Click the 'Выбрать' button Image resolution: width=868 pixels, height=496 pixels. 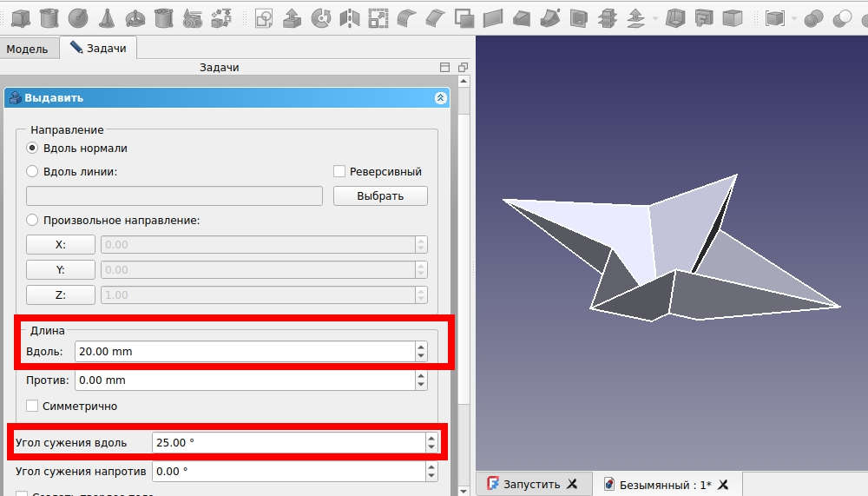[380, 195]
